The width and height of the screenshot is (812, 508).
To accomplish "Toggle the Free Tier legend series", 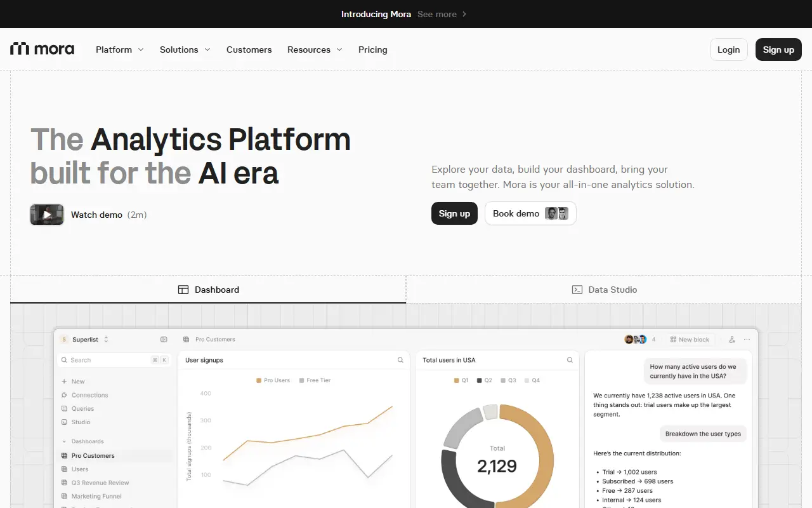I will point(315,380).
